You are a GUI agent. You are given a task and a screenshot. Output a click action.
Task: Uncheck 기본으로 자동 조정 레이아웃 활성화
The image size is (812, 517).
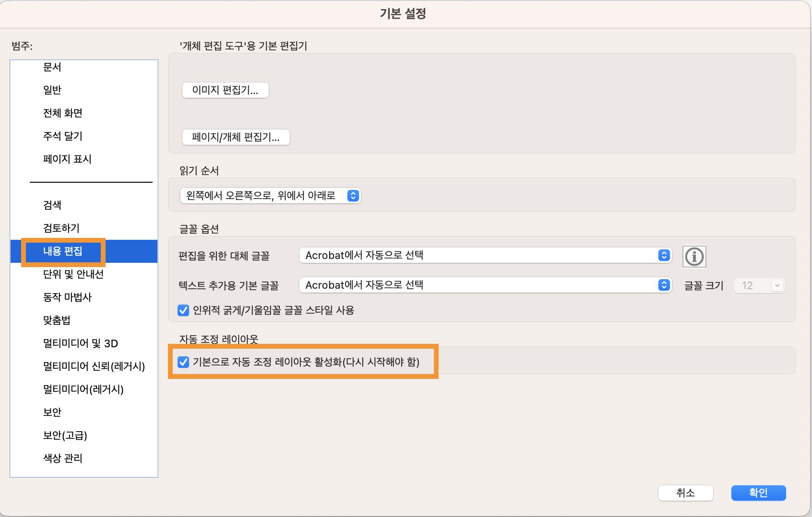click(x=184, y=363)
